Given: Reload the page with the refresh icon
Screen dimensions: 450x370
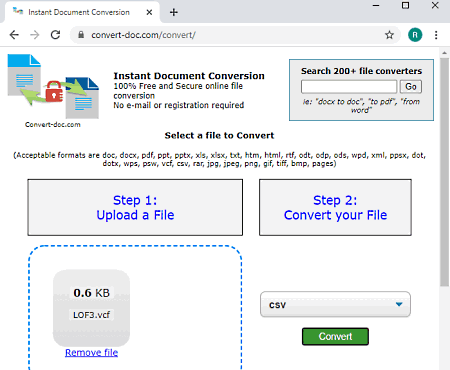Looking at the screenshot, I should (x=55, y=35).
